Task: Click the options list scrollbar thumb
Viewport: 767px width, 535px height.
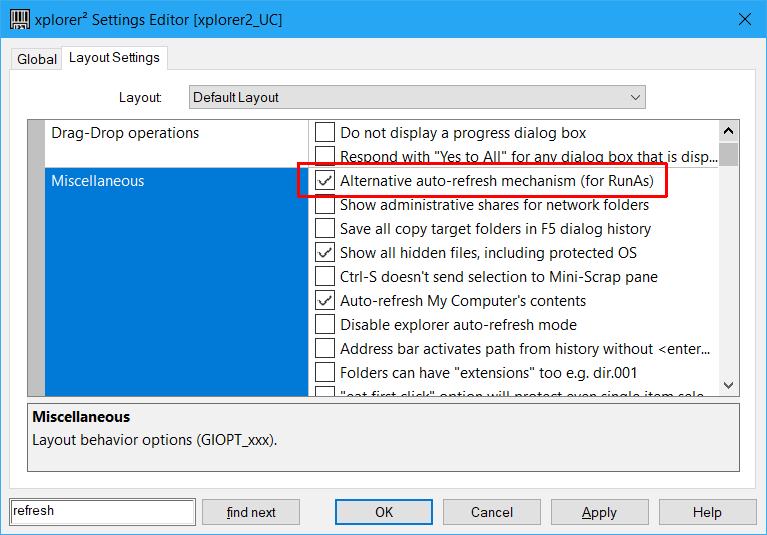Action: pyautogui.click(x=728, y=155)
